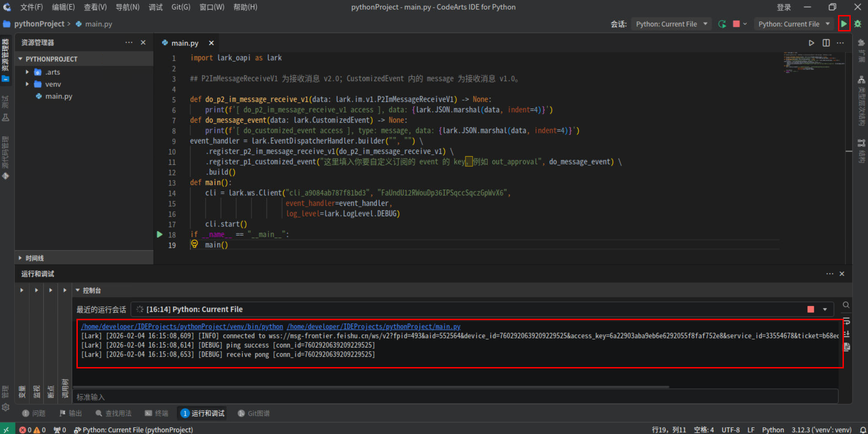Viewport: 868px width, 434px height.
Task: Click the CodeArts IDE logo in title bar
Action: 7,7
